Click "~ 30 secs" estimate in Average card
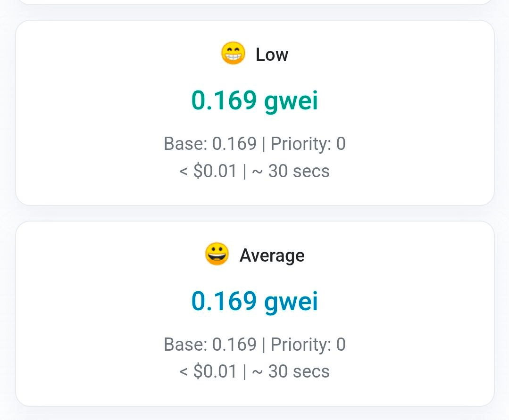The width and height of the screenshot is (509, 420). tap(291, 371)
